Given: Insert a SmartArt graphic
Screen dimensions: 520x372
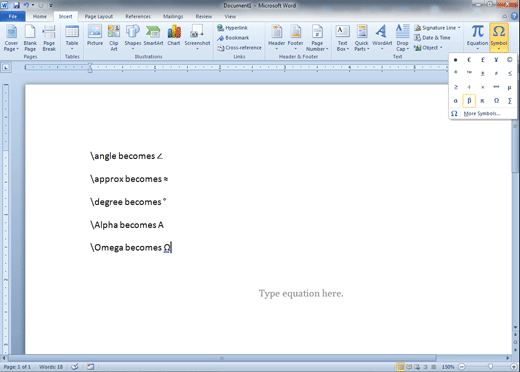Looking at the screenshot, I should point(153,36).
